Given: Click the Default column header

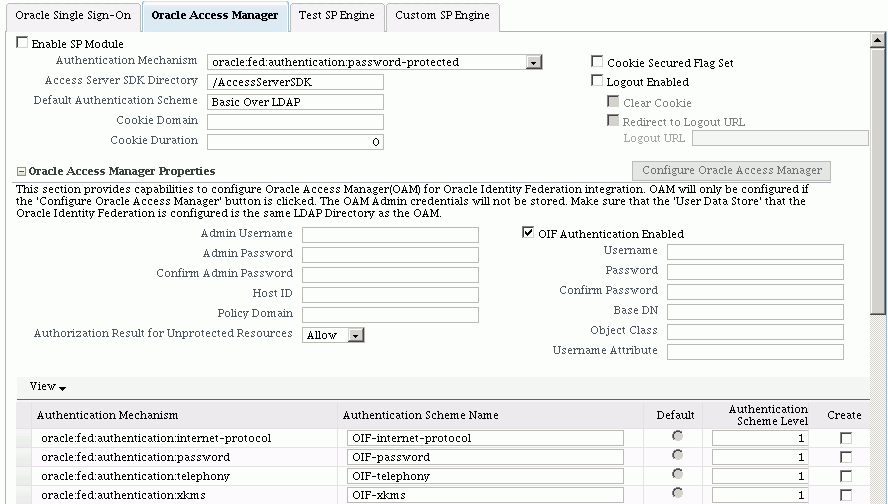Looking at the screenshot, I should [675, 415].
